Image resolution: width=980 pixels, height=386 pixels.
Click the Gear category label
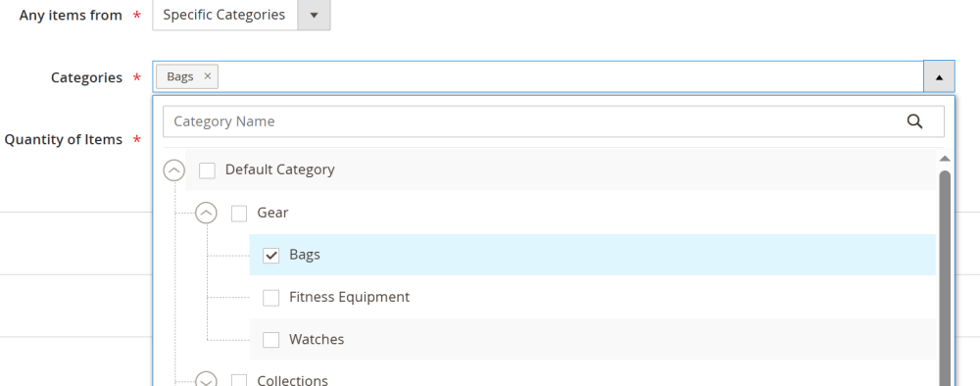[272, 213]
